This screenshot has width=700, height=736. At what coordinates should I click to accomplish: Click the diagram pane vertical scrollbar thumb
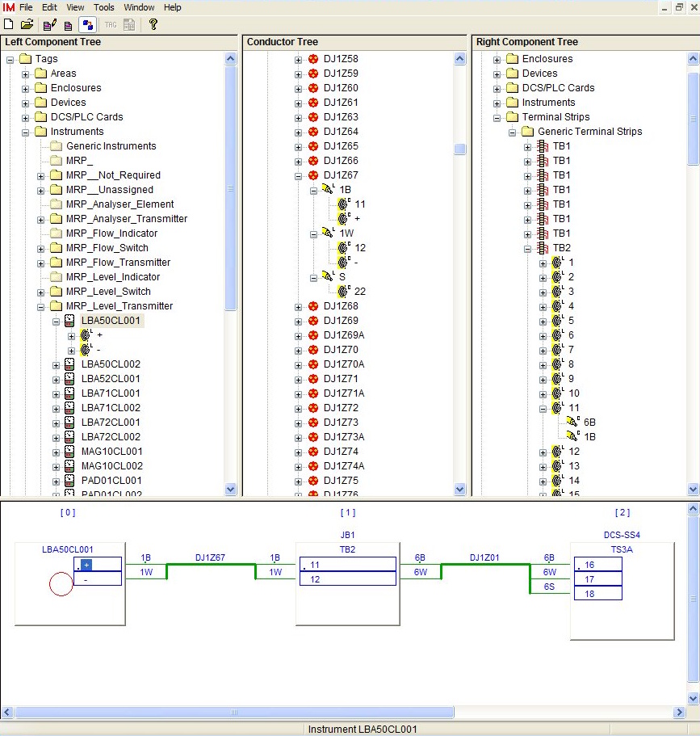(x=693, y=599)
